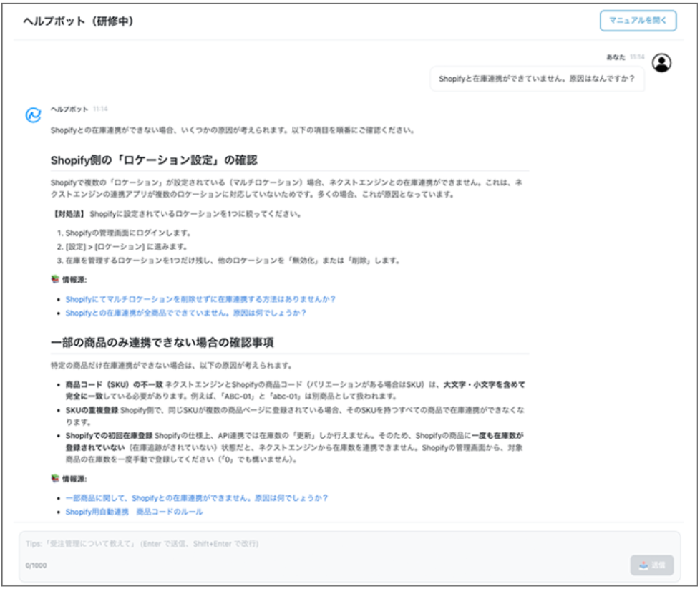Click the あなた sender label
The height and width of the screenshot is (589, 700).
pos(616,56)
